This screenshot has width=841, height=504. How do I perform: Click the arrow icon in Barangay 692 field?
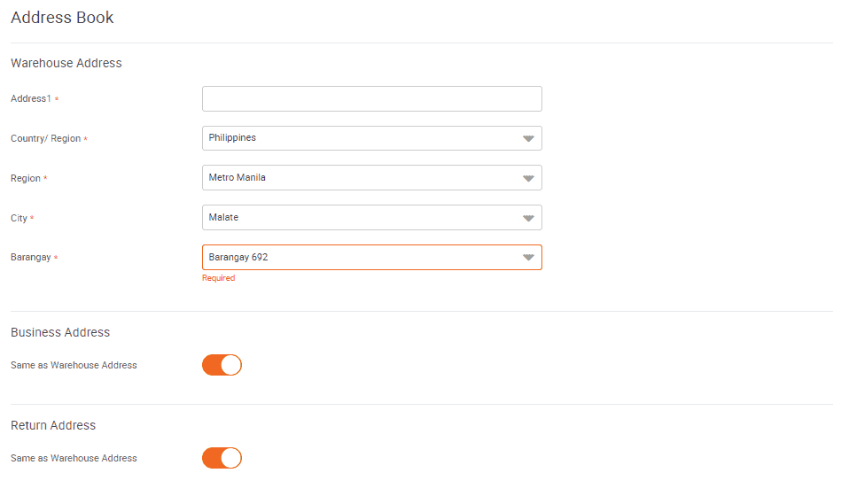(528, 258)
